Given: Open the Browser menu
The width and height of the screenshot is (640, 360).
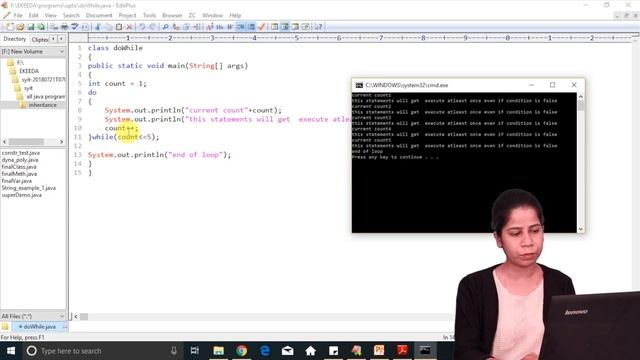Looking at the screenshot, I should coord(172,16).
